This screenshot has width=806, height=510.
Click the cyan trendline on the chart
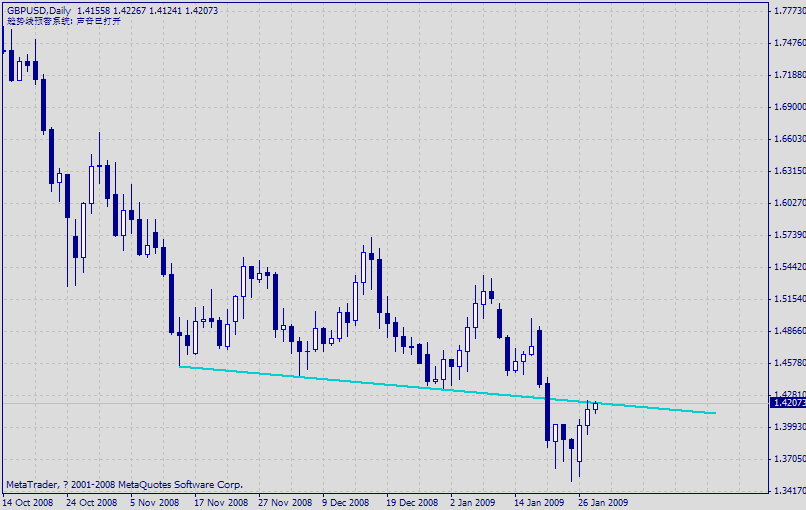tap(400, 383)
